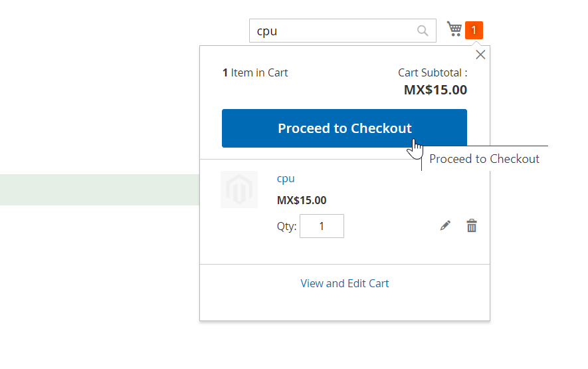Focus the Qty quantity input box
Image resolution: width=588 pixels, height=369 pixels.
click(x=322, y=226)
